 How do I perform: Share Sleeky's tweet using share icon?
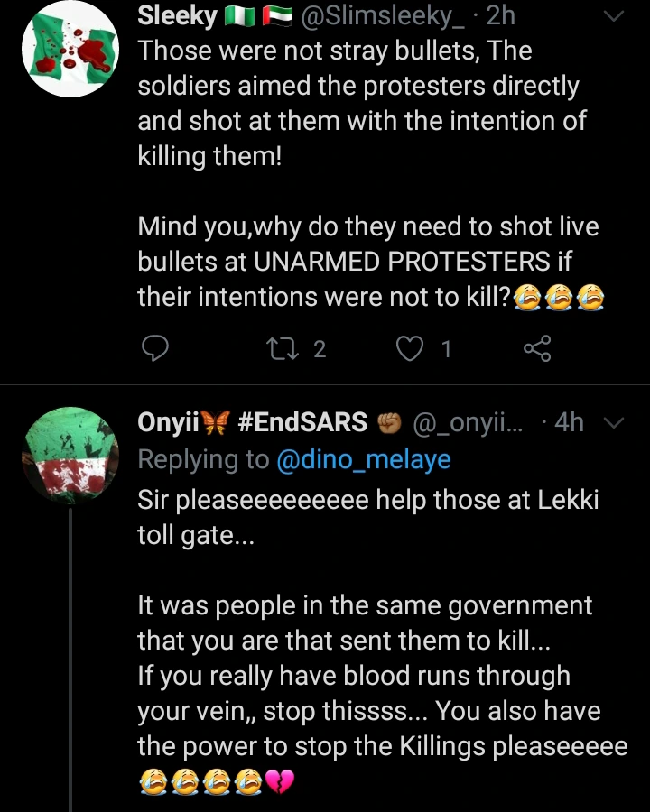tap(536, 348)
